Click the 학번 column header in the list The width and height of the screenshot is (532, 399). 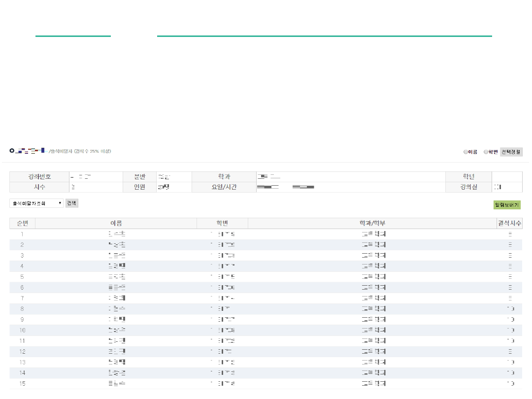tap(222, 223)
